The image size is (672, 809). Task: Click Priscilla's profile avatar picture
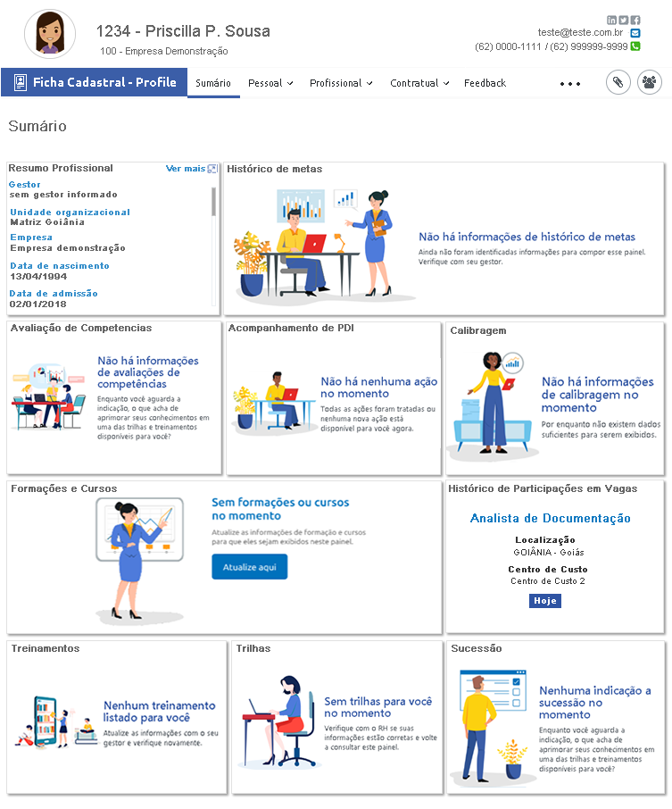point(50,34)
